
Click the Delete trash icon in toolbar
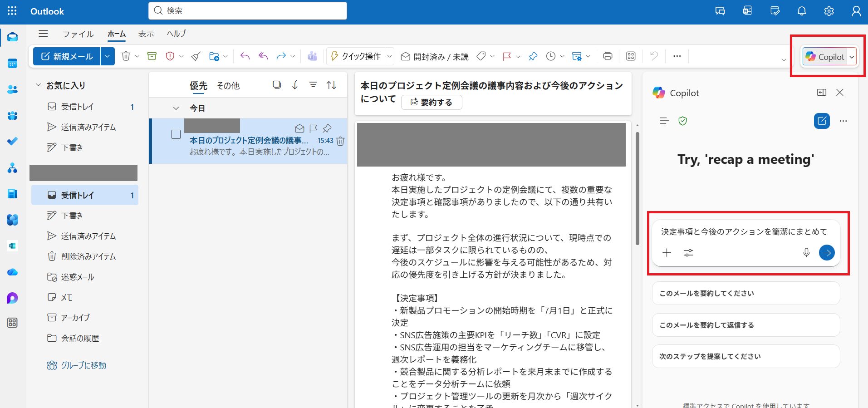126,56
